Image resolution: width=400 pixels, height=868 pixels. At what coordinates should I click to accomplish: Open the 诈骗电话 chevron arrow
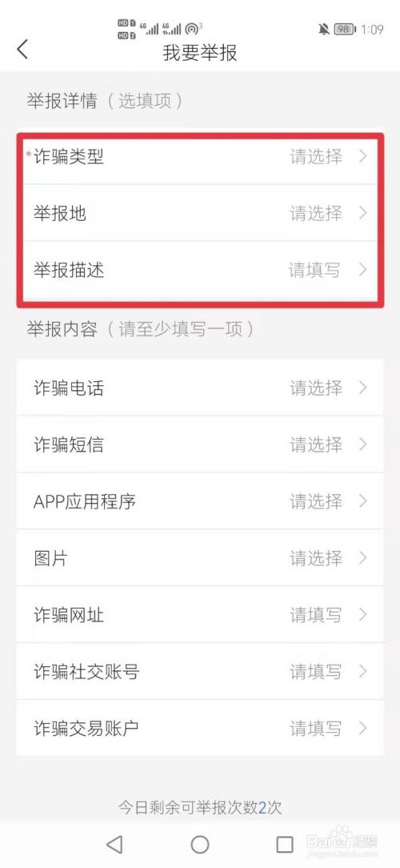pos(363,388)
